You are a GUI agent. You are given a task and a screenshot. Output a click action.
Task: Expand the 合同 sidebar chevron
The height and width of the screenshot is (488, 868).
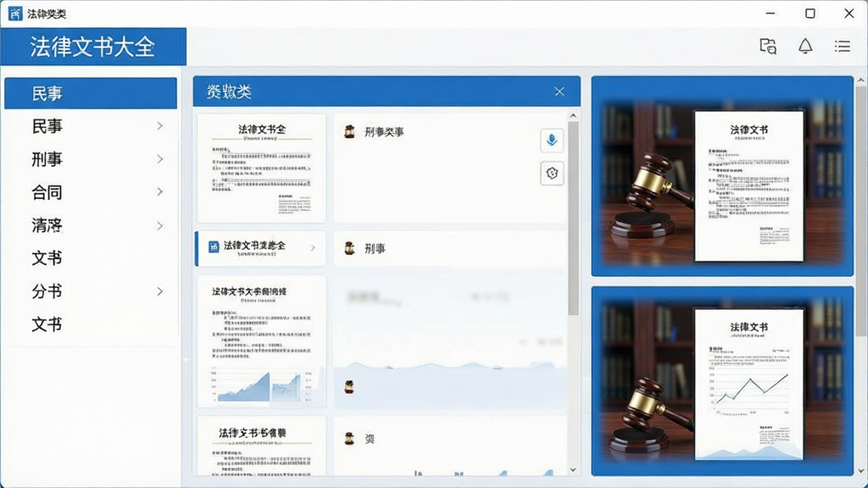160,192
